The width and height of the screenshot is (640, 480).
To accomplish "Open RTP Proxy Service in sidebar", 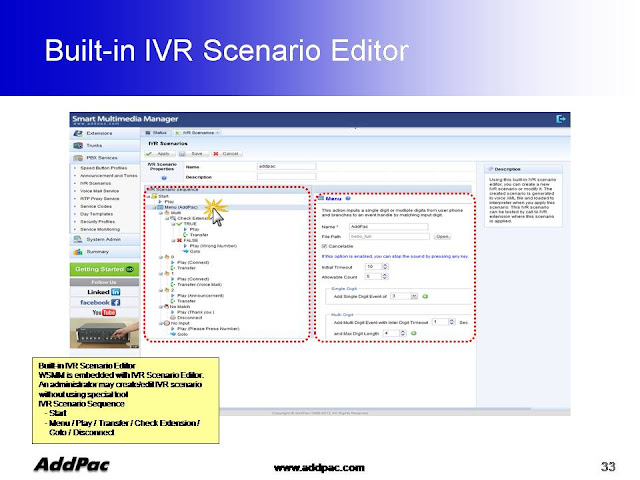I will [100, 199].
